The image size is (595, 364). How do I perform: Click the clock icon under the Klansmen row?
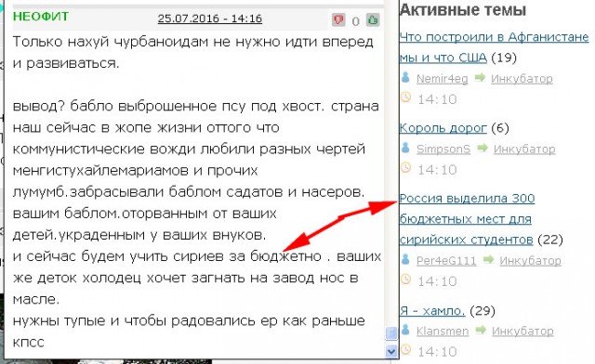405,349
